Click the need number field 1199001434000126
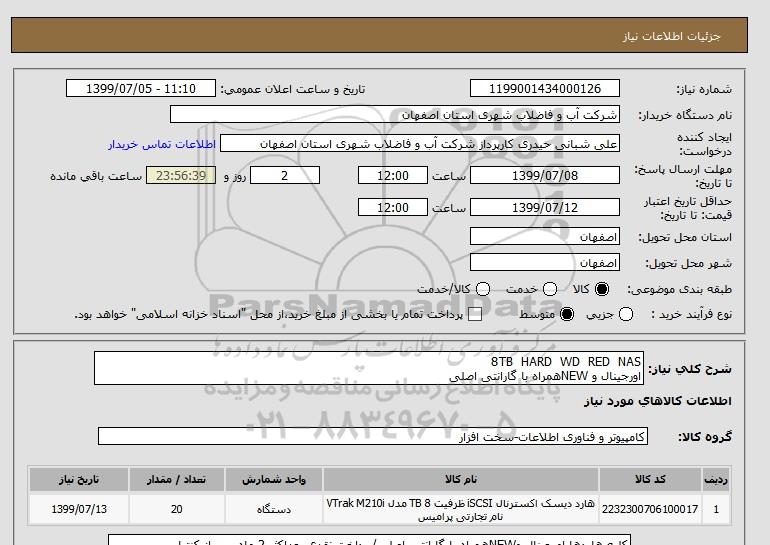Screen dimensions: 770x545 click(x=545, y=88)
